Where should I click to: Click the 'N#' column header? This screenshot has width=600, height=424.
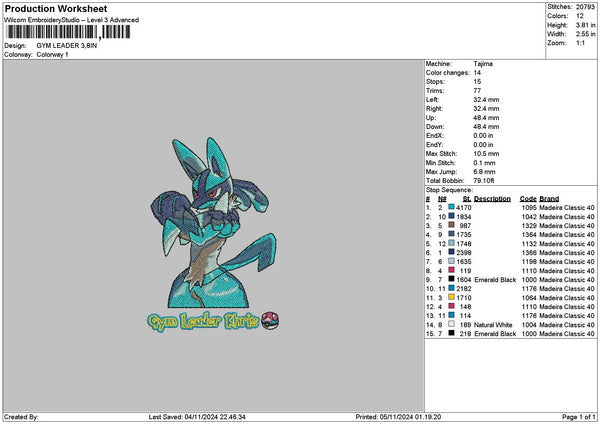click(442, 199)
